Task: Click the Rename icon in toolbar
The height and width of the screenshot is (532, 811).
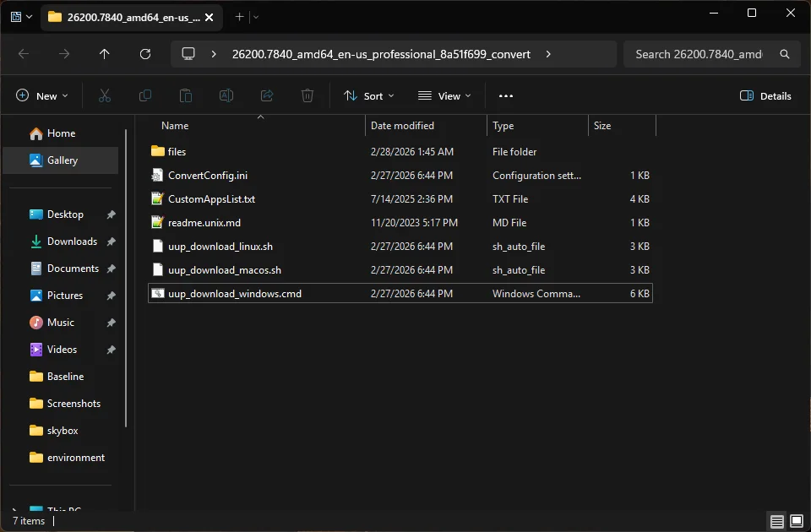Action: tap(226, 95)
